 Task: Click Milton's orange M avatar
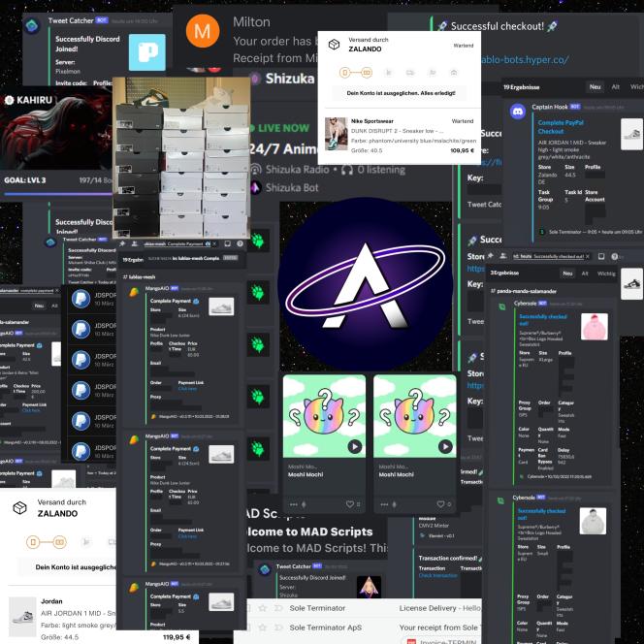pyautogui.click(x=203, y=31)
